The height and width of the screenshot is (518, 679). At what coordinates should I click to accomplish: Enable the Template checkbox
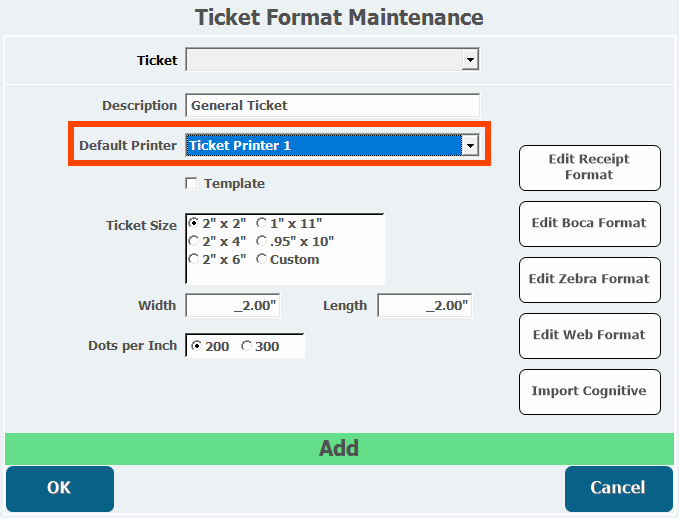point(191,184)
